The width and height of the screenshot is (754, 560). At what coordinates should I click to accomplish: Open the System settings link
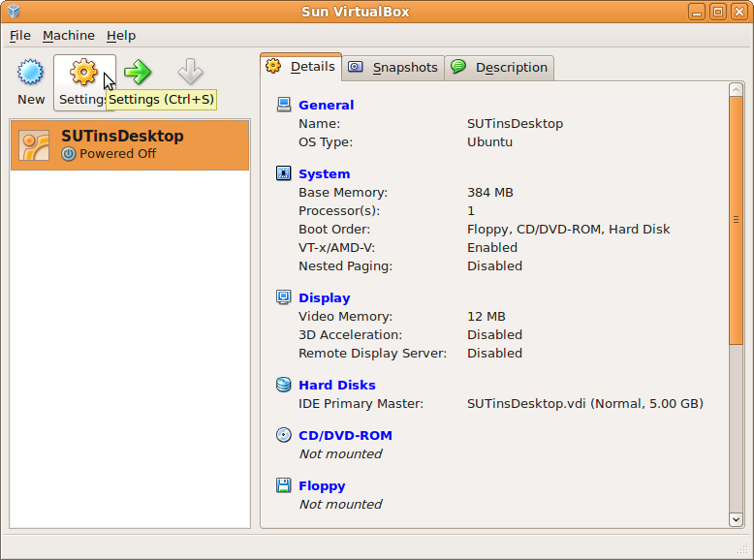click(x=324, y=173)
